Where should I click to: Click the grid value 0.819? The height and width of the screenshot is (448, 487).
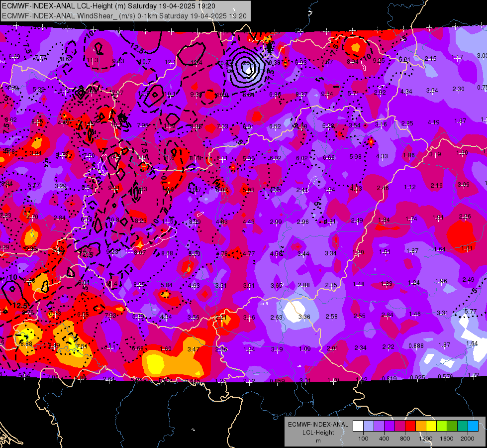click(x=389, y=378)
